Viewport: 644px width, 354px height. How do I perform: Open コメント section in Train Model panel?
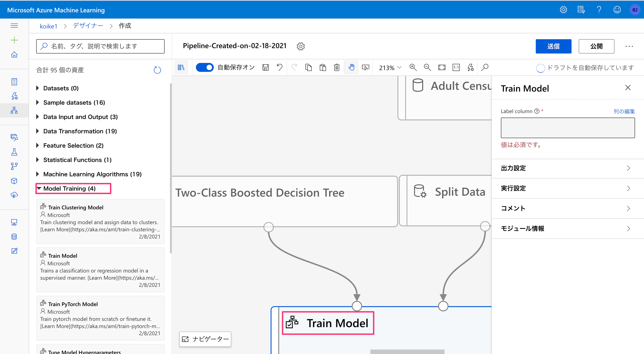(568, 208)
